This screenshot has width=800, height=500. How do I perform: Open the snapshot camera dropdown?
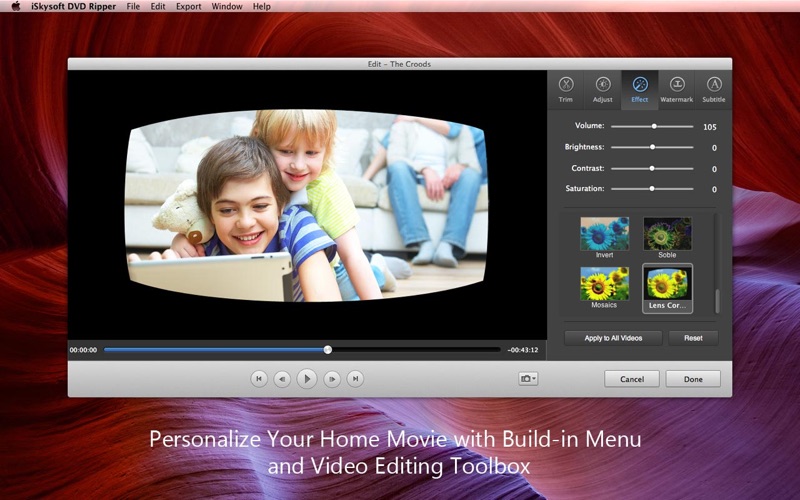tap(528, 379)
